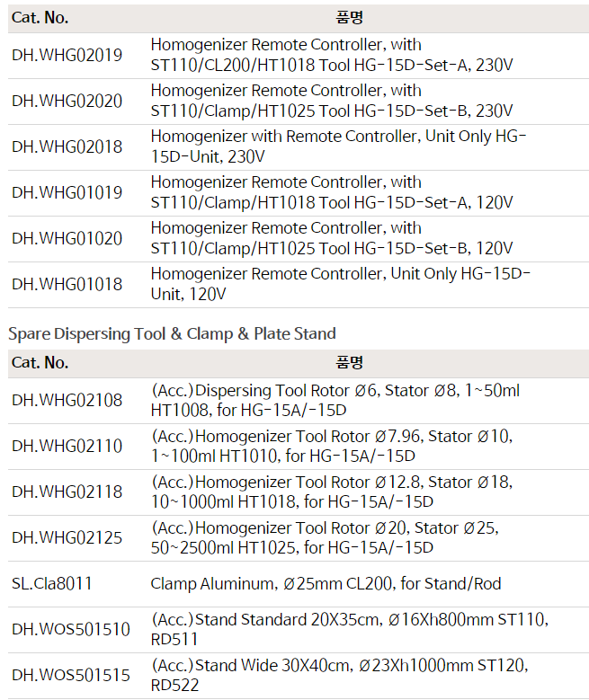Click catalog number DH.WHG01019
The height and width of the screenshot is (700, 589).
tap(67, 193)
